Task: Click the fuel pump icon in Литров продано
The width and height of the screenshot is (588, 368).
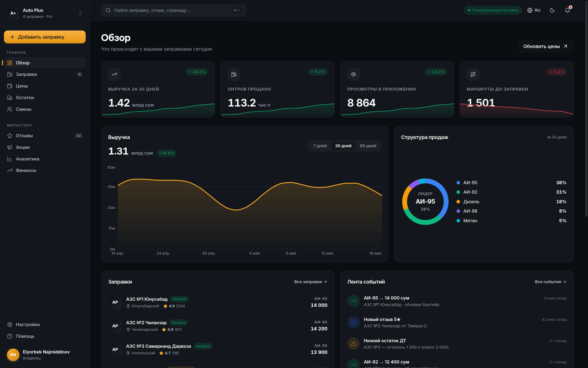Action: 234,74
